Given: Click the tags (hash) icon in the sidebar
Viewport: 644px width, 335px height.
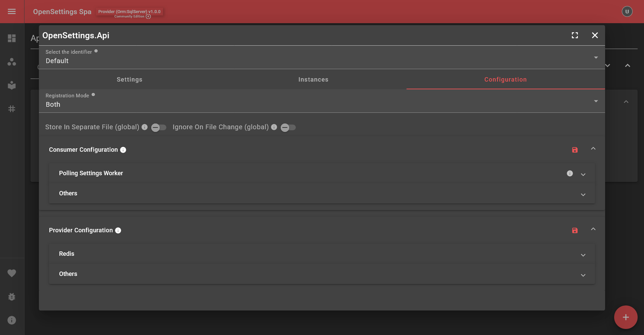Looking at the screenshot, I should 12,108.
